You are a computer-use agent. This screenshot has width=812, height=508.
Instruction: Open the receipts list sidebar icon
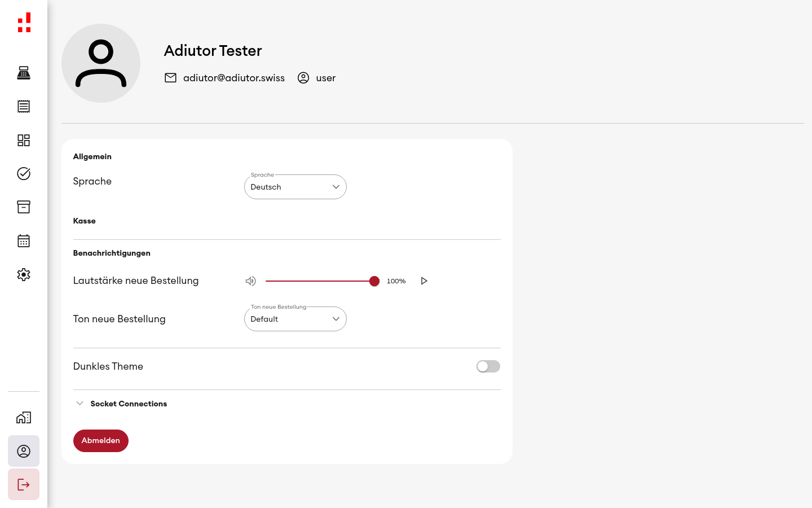(24, 106)
